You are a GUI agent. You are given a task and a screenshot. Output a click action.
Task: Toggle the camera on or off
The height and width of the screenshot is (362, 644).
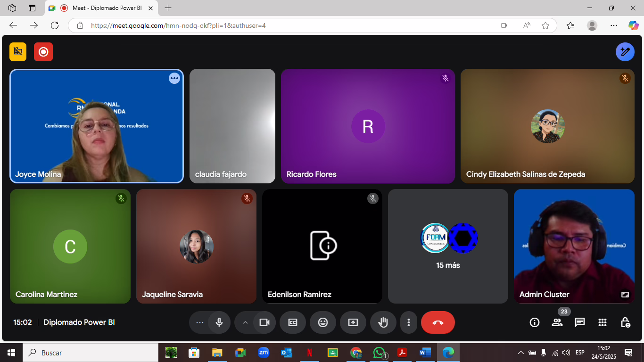(x=264, y=322)
